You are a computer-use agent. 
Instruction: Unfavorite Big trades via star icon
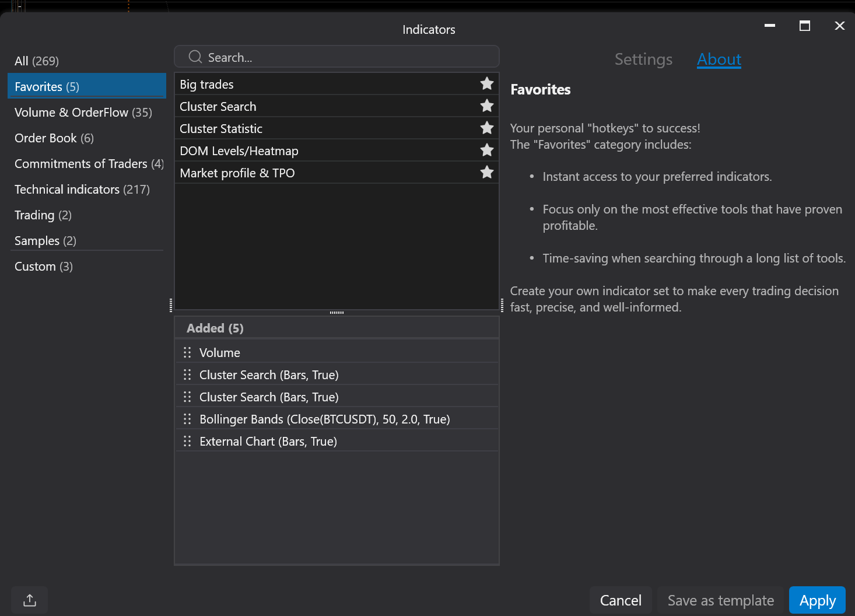pyautogui.click(x=486, y=84)
